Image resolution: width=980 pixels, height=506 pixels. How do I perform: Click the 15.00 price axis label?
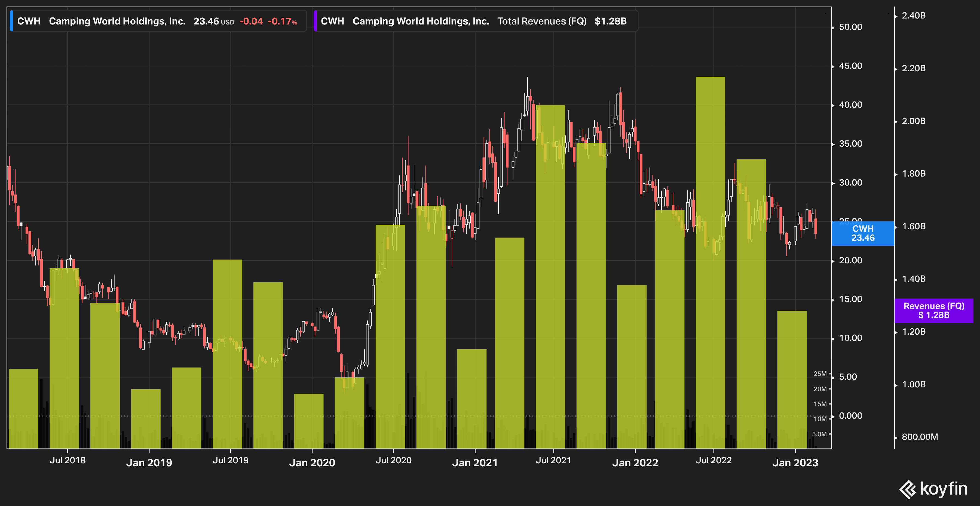pyautogui.click(x=851, y=299)
